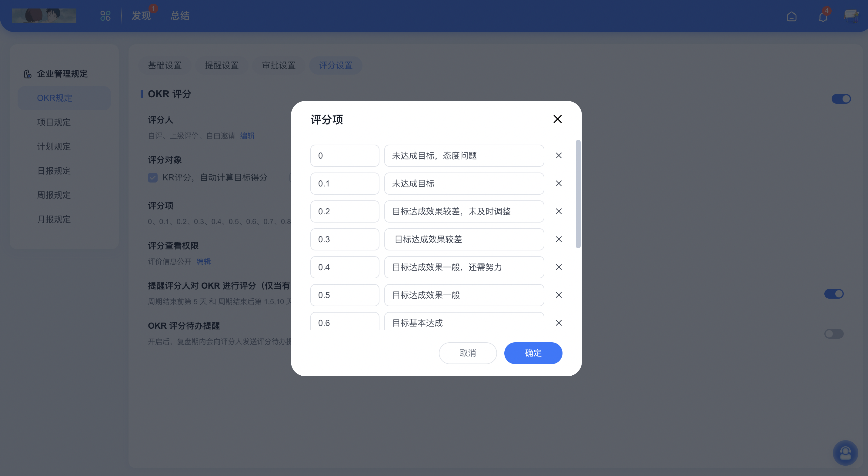
Task: Go to home icon in top bar
Action: pos(792,16)
